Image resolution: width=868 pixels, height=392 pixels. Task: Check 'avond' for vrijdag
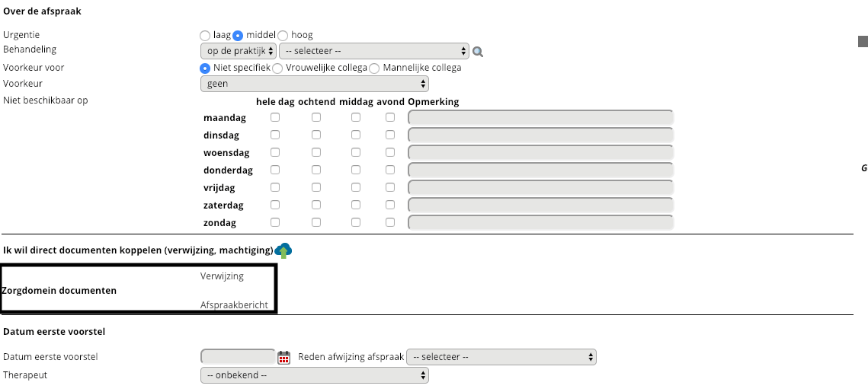pos(390,187)
